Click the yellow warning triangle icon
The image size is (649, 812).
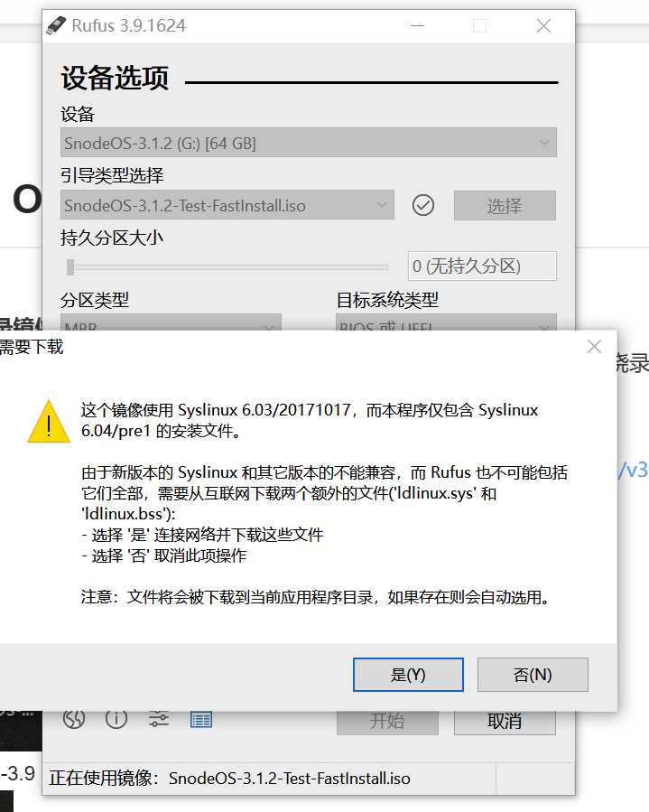pyautogui.click(x=49, y=422)
